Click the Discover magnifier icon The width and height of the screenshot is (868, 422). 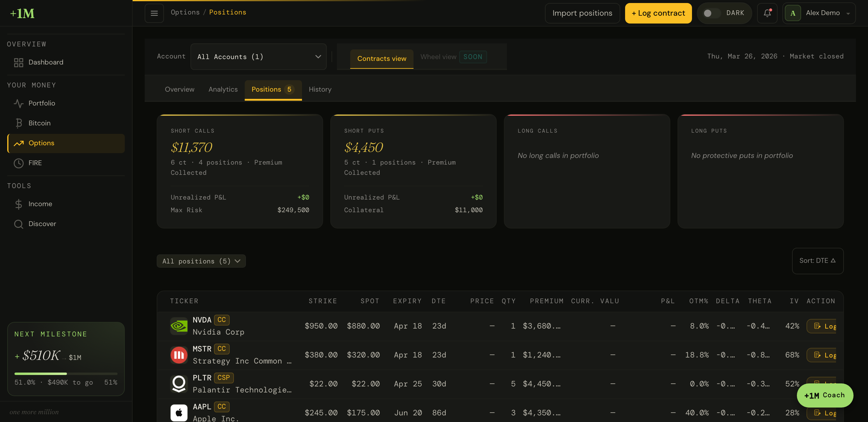(x=18, y=224)
